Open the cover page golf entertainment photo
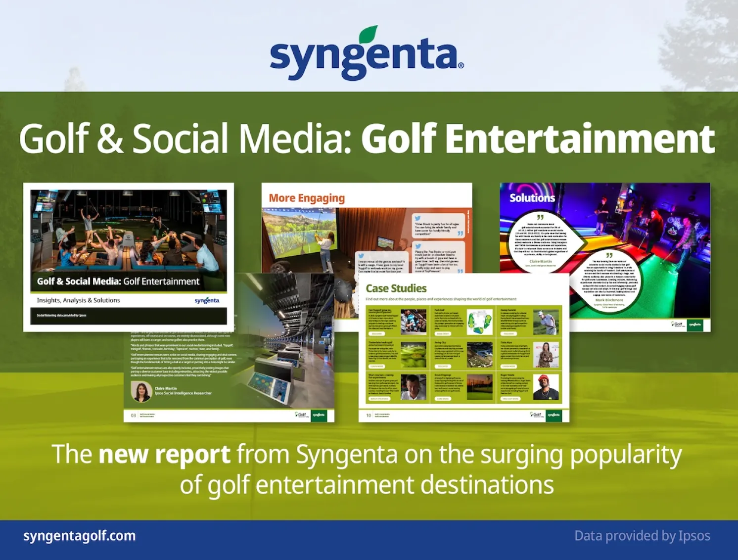738x560 pixels. (129, 233)
